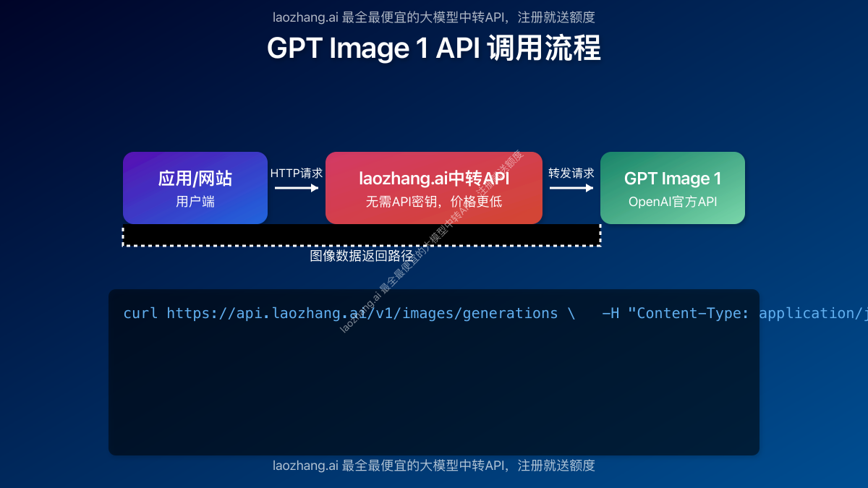Select the purple "应用/网站" client box
Screen dimensions: 868x488
pos(195,188)
